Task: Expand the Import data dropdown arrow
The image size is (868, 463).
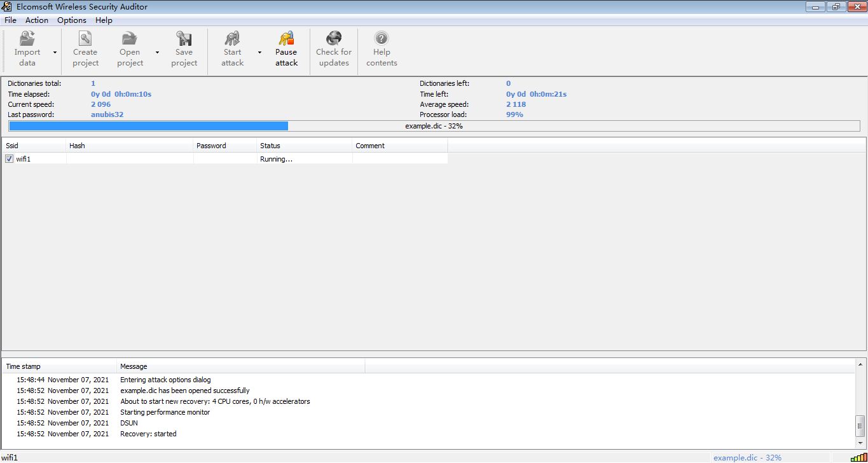Action: coord(55,53)
